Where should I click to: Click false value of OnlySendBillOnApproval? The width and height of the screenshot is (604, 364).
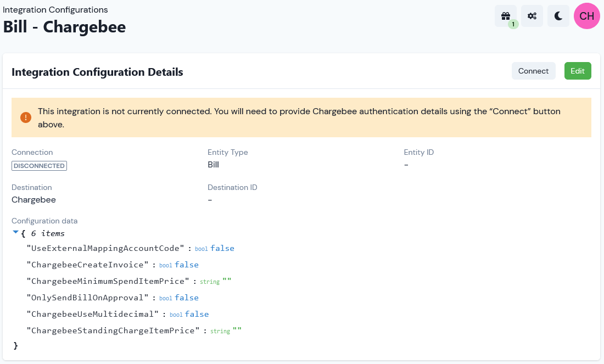pos(187,298)
